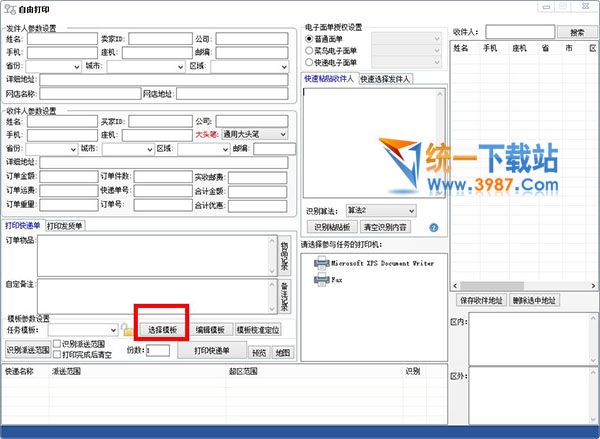Open the sender 区域 dropdown
Viewport: 600px width, 439px height.
[249, 67]
